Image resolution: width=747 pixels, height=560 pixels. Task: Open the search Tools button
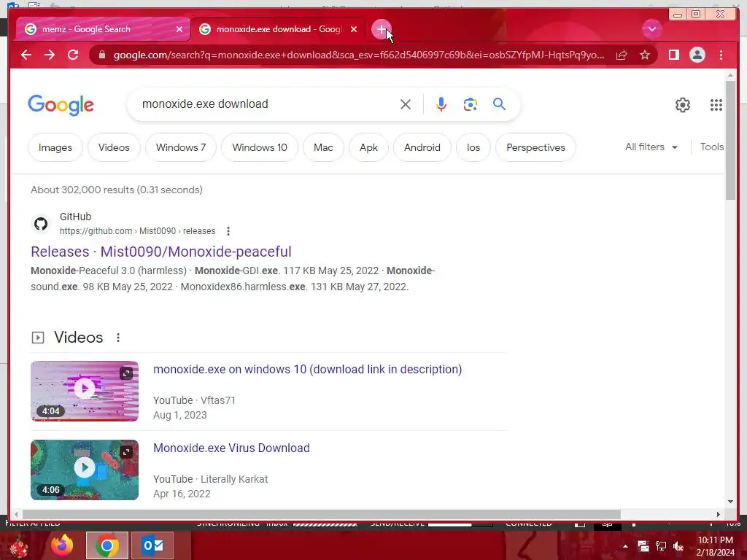tap(712, 147)
